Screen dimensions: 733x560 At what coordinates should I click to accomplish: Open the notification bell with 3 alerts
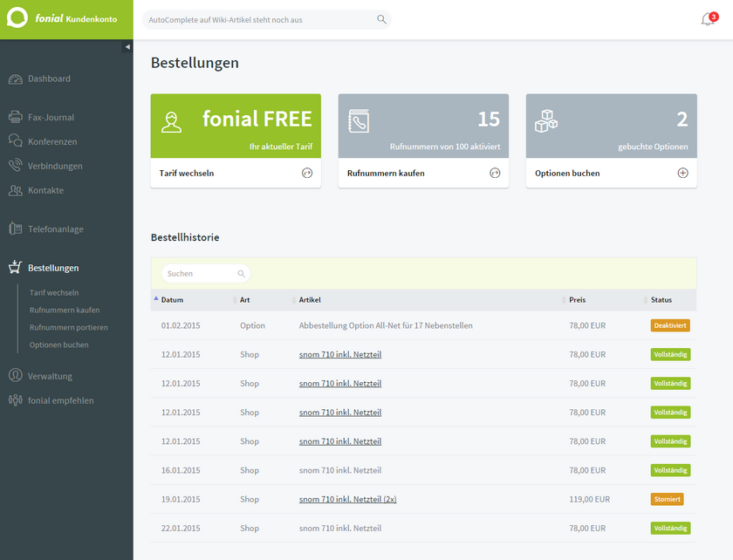tap(708, 20)
